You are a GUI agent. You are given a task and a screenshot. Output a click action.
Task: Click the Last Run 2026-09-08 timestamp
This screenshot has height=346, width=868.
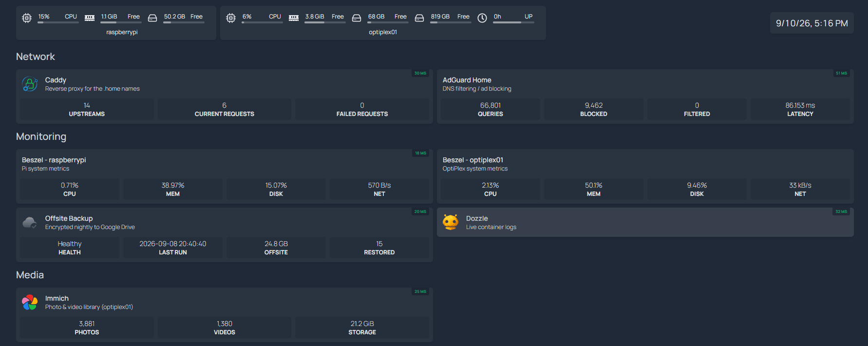pos(173,248)
